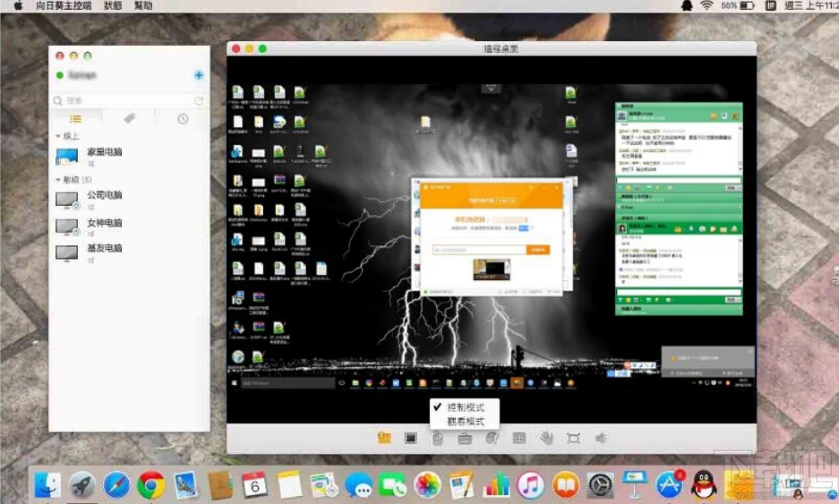Click the refresh icon beside search field
This screenshot has height=504, width=839.
coord(199,100)
